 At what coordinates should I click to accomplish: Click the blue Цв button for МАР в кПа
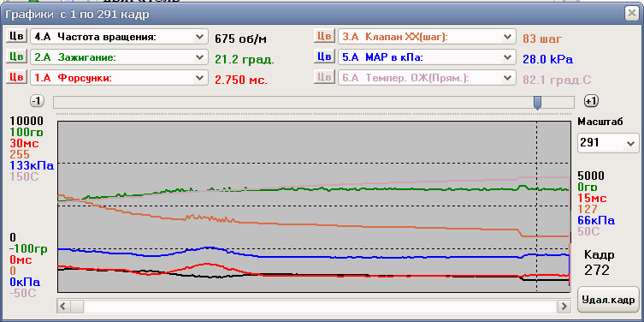324,57
